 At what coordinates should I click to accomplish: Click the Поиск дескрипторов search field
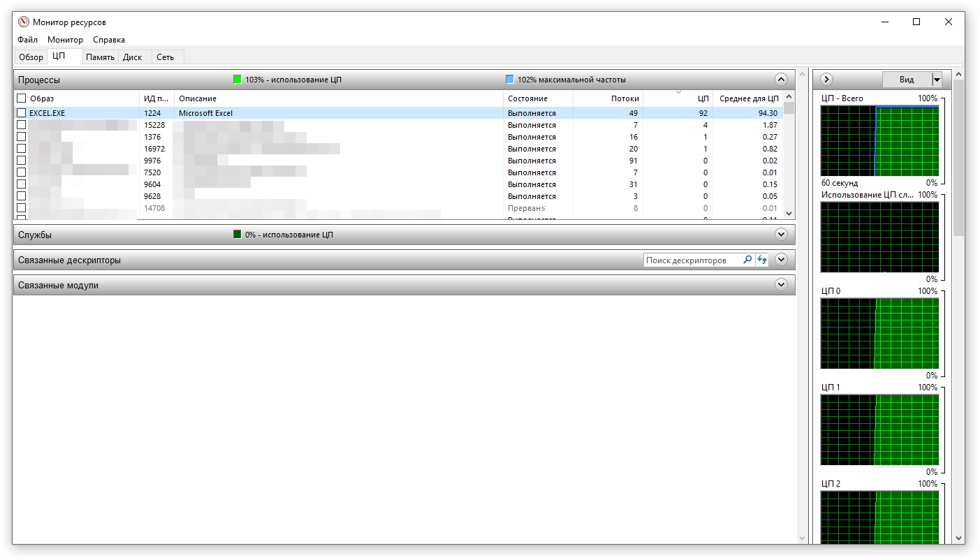pyautogui.click(x=692, y=260)
